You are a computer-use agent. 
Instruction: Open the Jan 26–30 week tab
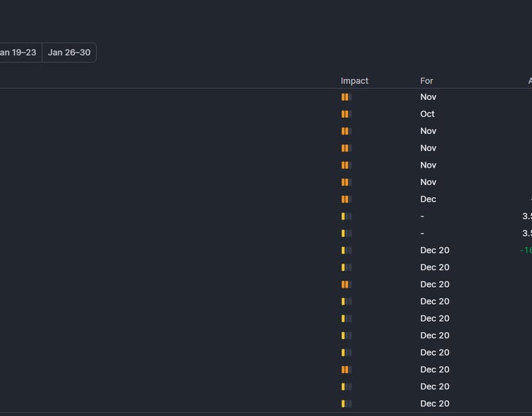click(x=69, y=53)
